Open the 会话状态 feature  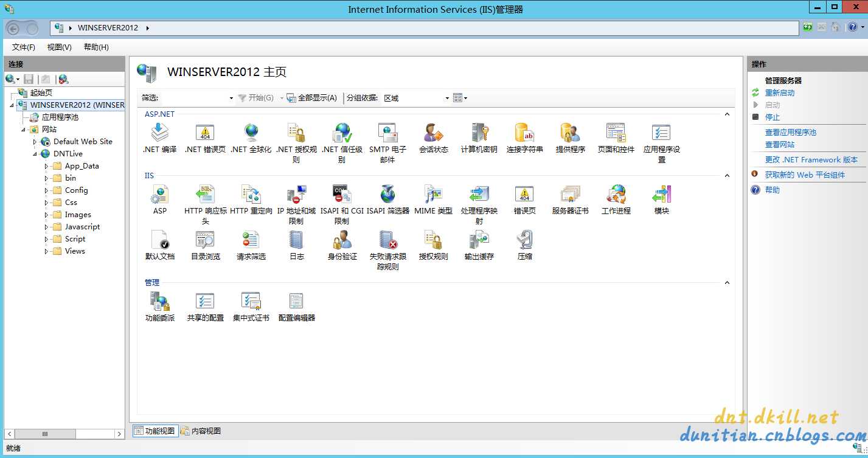click(x=434, y=137)
